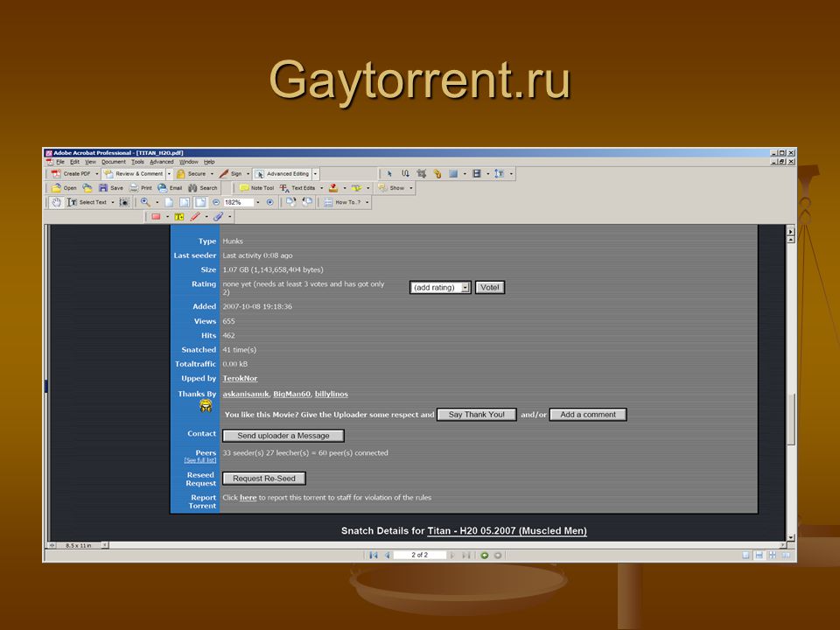Viewport: 840px width, 630px height.
Task: Select the red Rectangle drawing tool
Action: click(156, 216)
